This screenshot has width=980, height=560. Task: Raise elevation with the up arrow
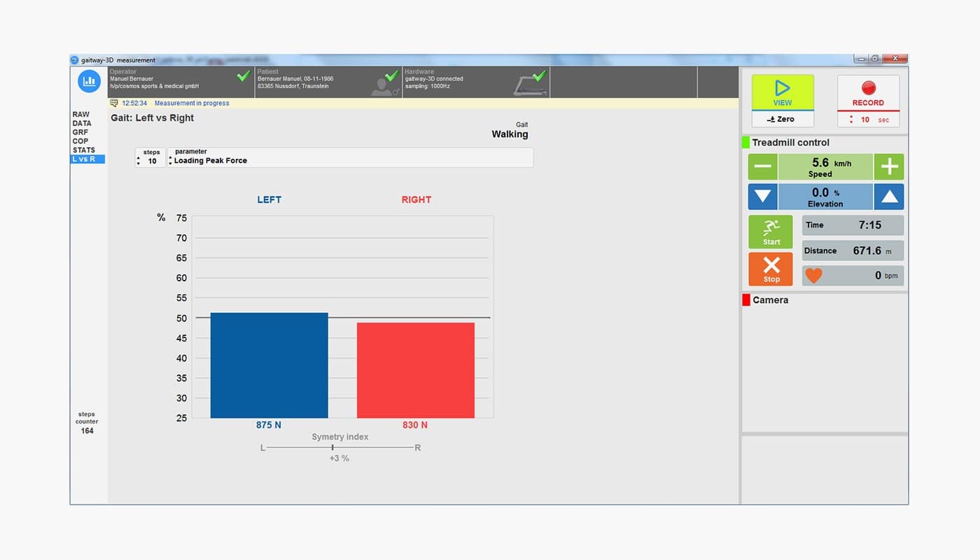tap(889, 197)
